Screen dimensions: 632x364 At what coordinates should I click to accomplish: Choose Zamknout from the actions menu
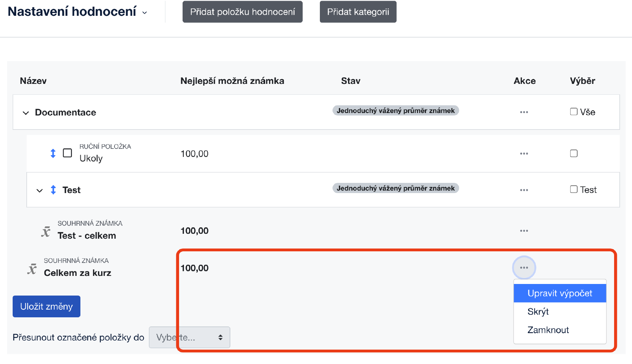[560, 330]
